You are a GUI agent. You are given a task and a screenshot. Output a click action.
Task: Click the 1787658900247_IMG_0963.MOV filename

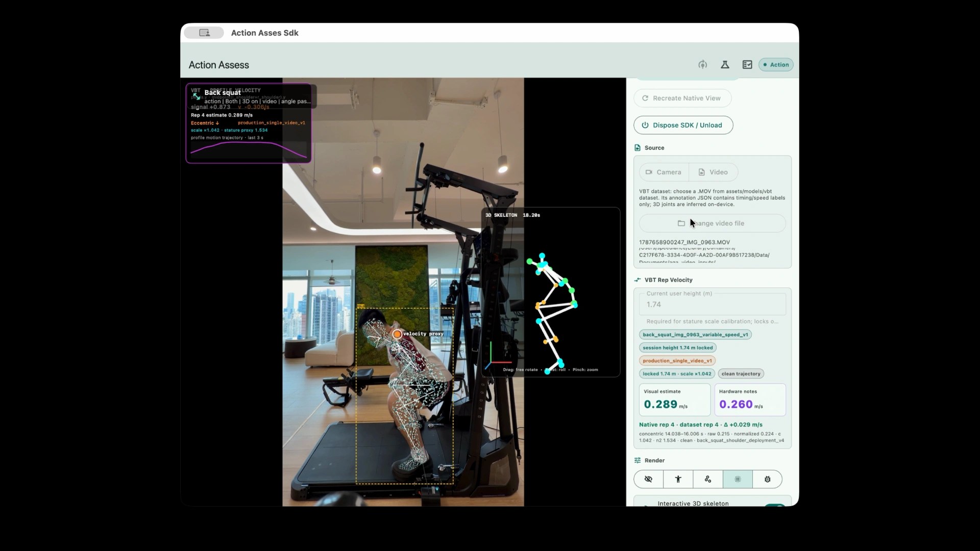pyautogui.click(x=684, y=242)
